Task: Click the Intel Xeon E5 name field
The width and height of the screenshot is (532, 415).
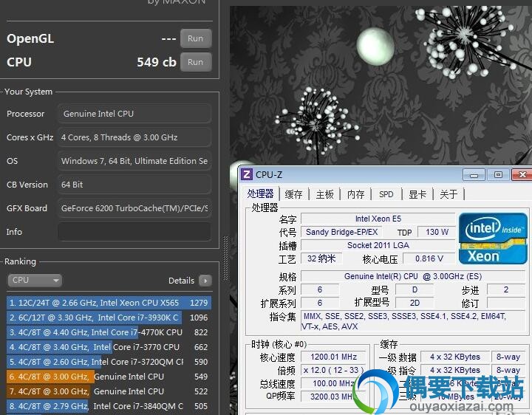Action: 378,219
